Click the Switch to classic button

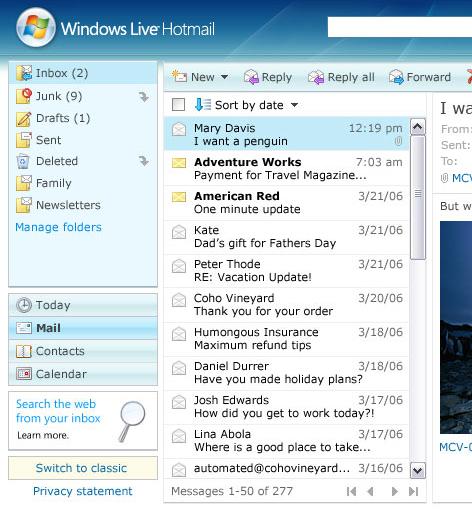tap(83, 468)
